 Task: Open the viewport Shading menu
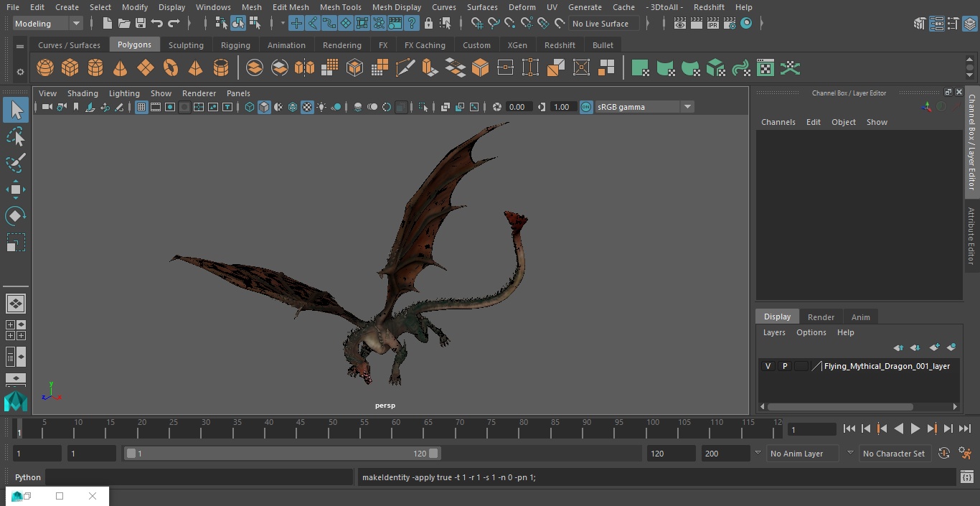pos(83,93)
